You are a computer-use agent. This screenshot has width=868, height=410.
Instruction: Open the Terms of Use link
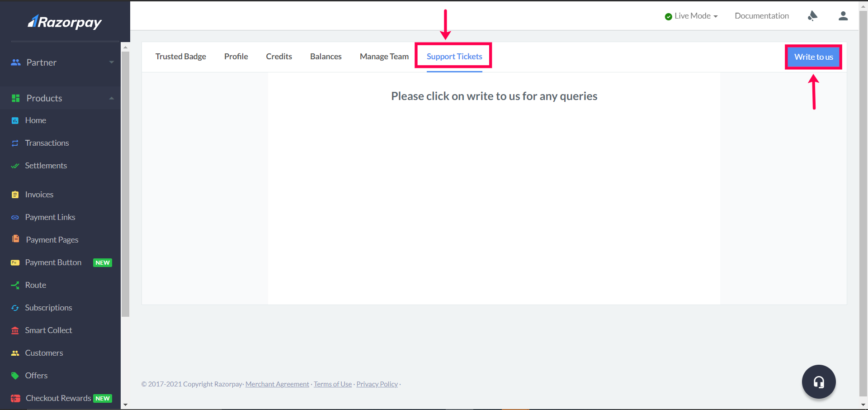click(x=333, y=384)
